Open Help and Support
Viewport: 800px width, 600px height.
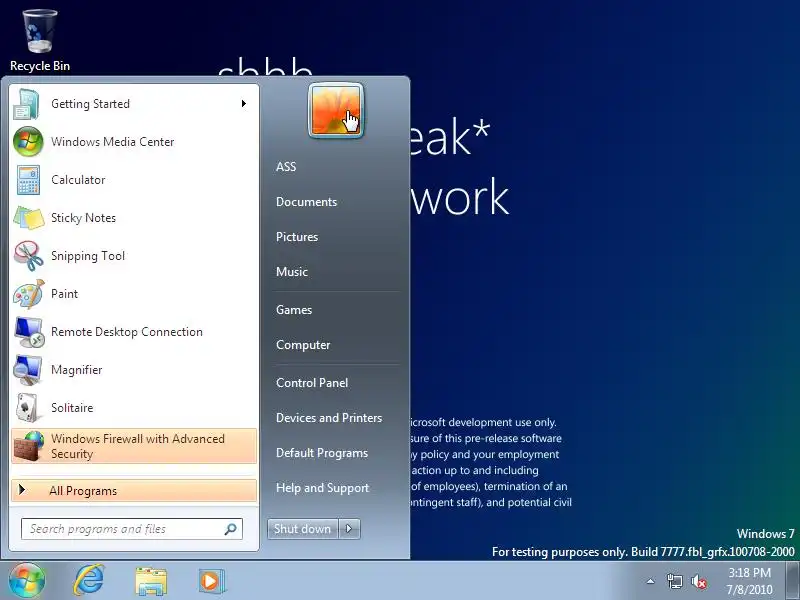322,488
